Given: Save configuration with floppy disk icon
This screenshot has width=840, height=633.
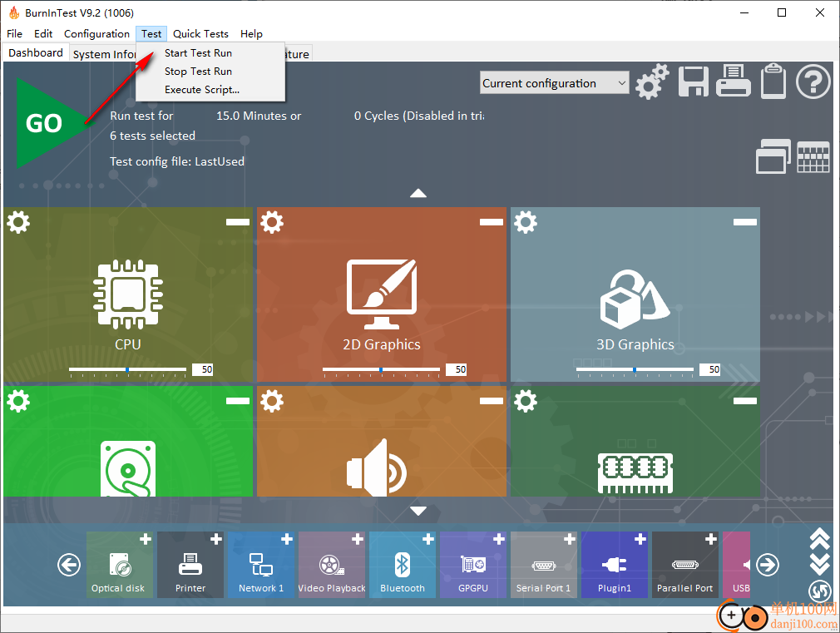Looking at the screenshot, I should pyautogui.click(x=694, y=82).
